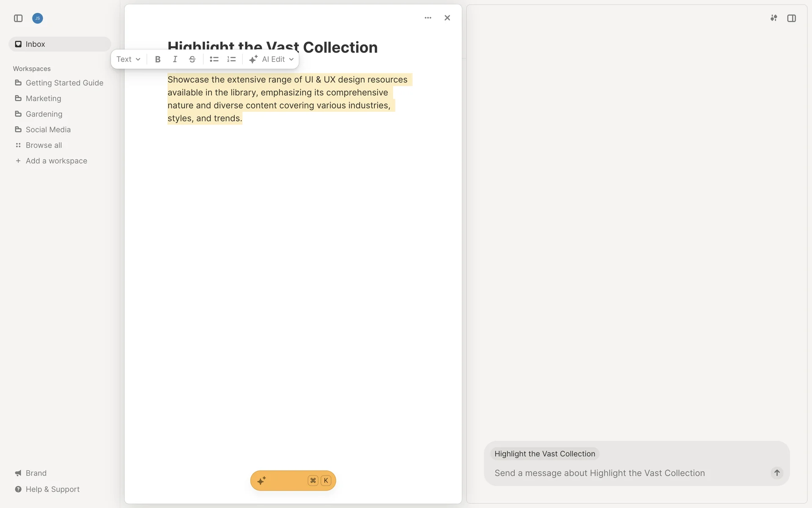
Task: Open the orange AI command bar
Action: click(x=293, y=480)
